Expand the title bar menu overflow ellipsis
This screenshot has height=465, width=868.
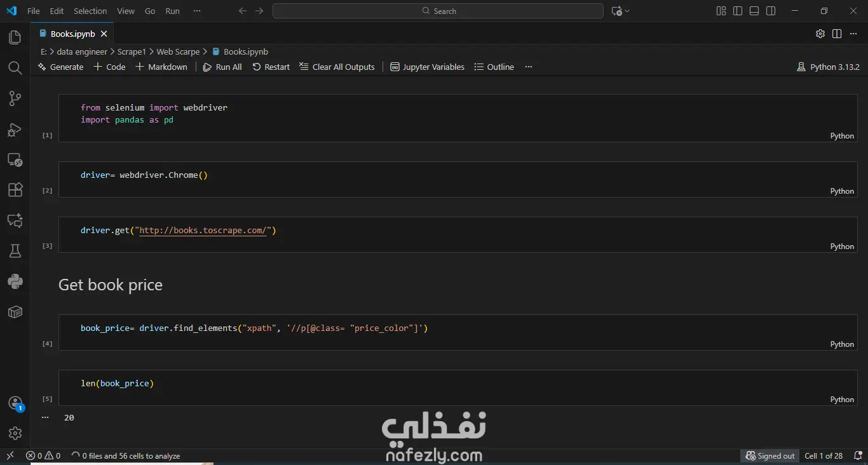point(196,11)
